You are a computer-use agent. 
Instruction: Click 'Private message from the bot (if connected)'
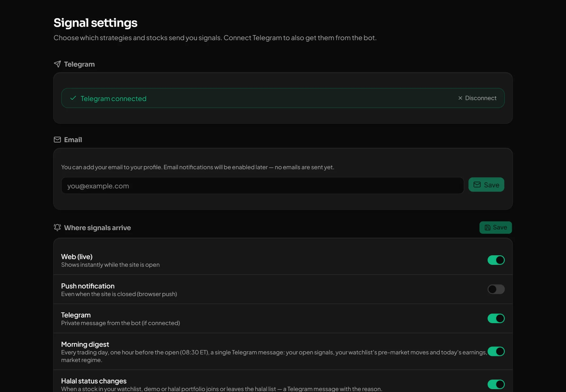tap(120, 323)
